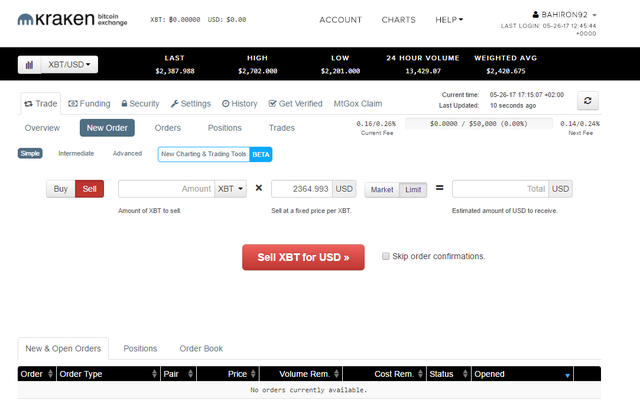This screenshot has height=410, width=640.
Task: Click the LAST price $2,387.988
Action: click(x=175, y=71)
